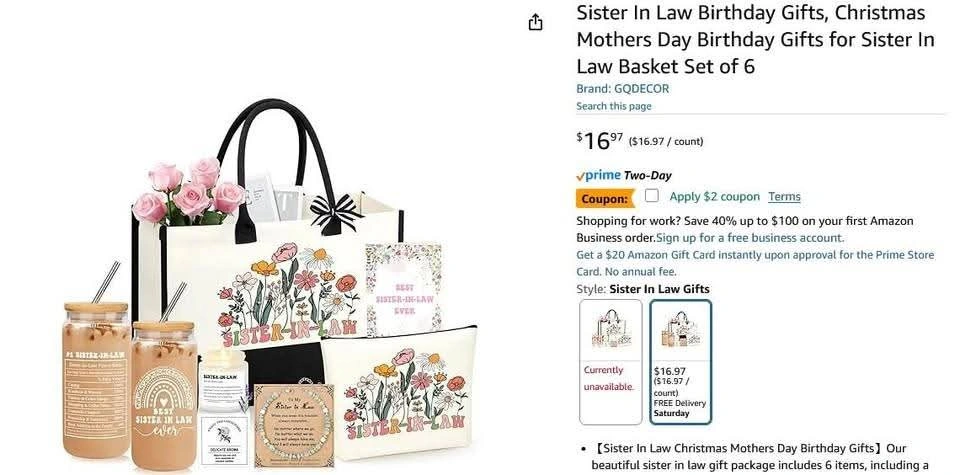
Task: Click the Prime checkmark logo
Action: click(598, 176)
